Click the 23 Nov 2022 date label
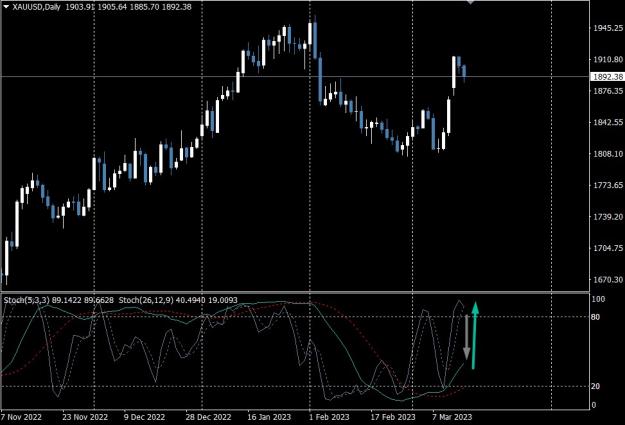 pyautogui.click(x=85, y=417)
